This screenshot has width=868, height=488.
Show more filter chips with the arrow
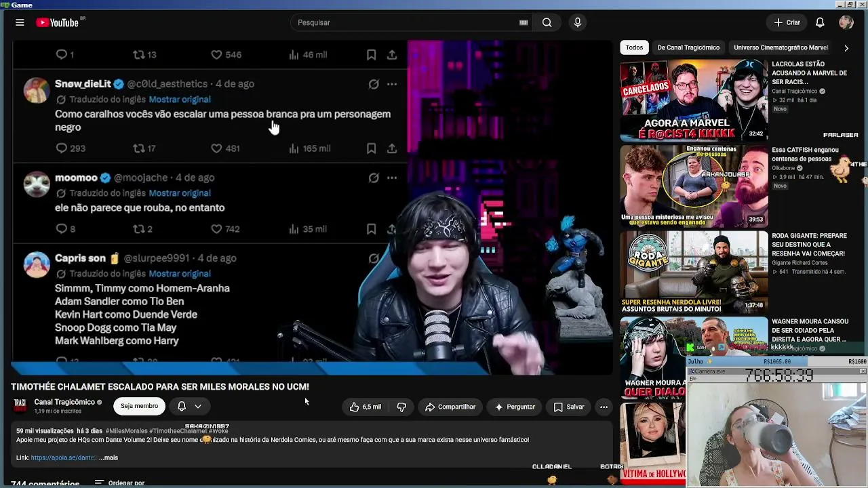click(846, 47)
